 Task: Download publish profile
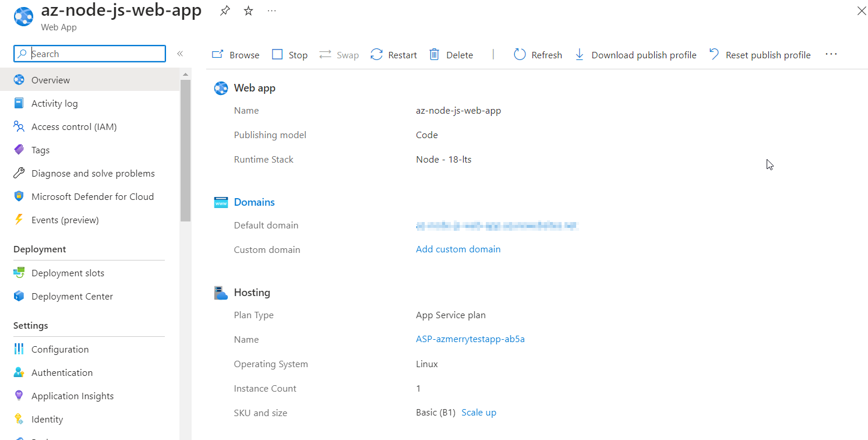(636, 55)
